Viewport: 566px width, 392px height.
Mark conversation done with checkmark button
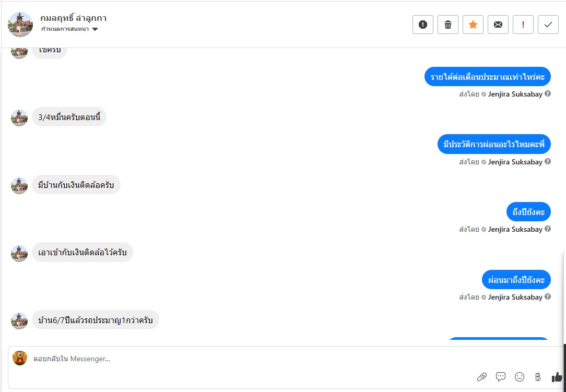[x=548, y=25]
